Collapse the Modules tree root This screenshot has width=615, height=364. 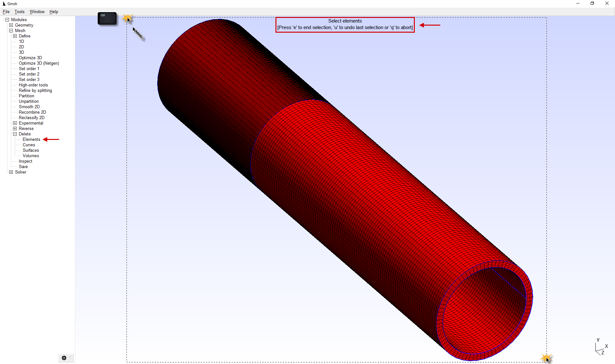click(7, 20)
